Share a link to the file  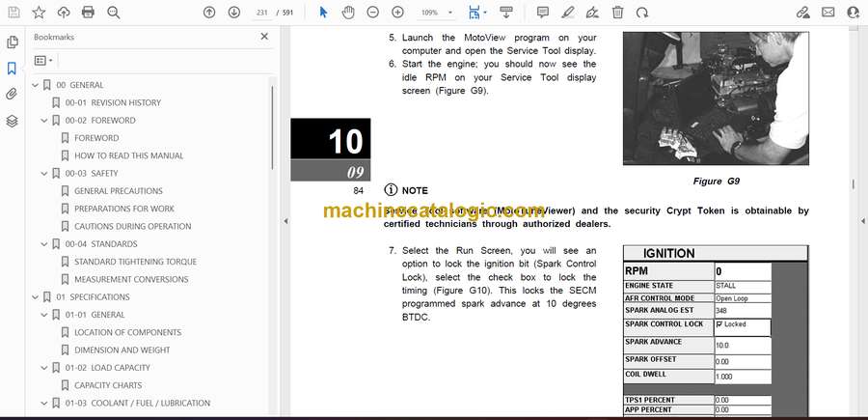tap(802, 13)
